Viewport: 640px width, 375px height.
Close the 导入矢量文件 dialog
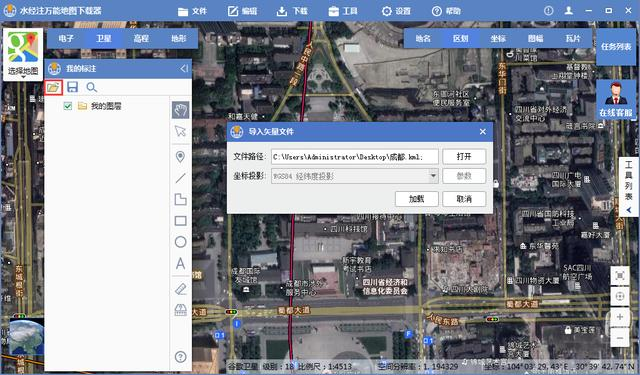coord(483,132)
